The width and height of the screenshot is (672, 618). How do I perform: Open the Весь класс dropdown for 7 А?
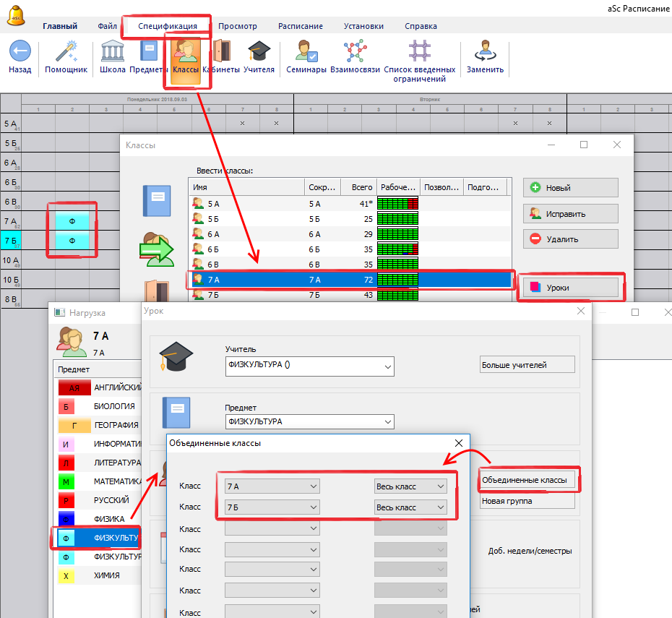click(441, 486)
